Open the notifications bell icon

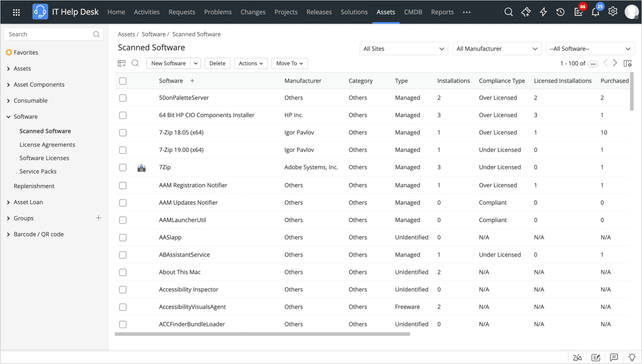pyautogui.click(x=595, y=12)
